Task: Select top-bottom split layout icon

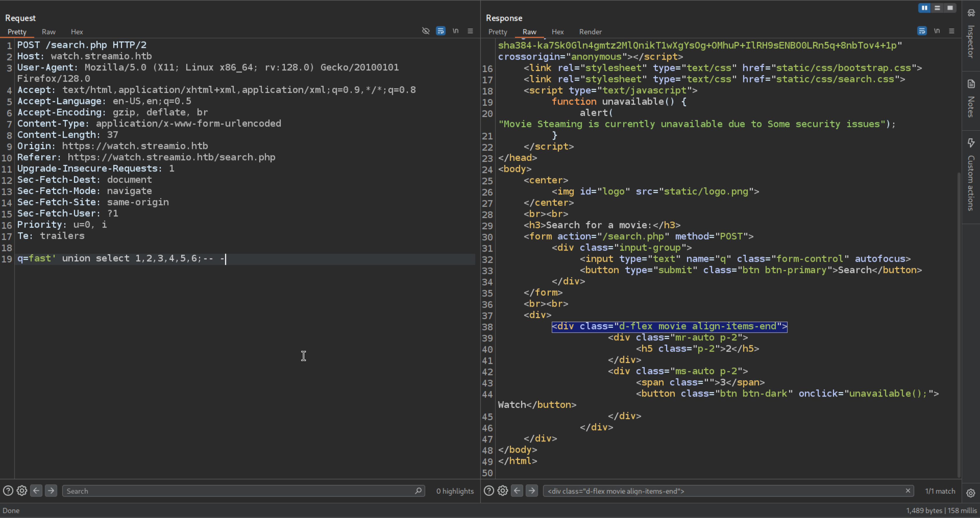Action: (937, 8)
